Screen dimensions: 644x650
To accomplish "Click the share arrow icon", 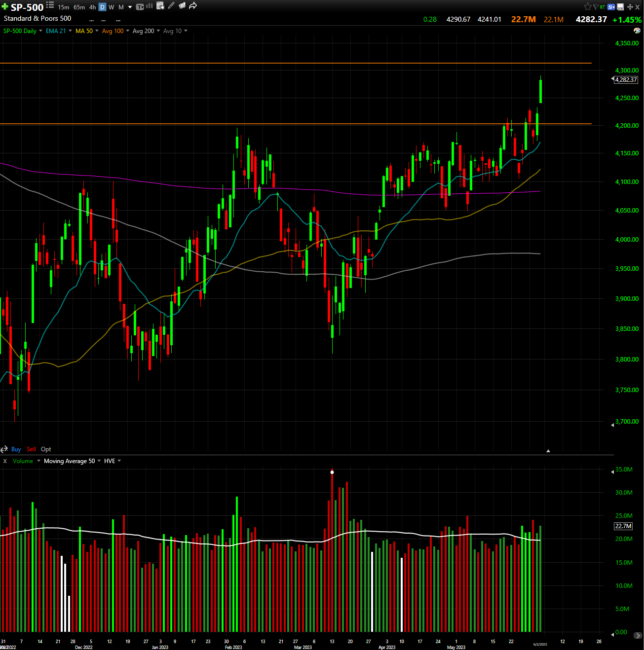I will point(193,6).
